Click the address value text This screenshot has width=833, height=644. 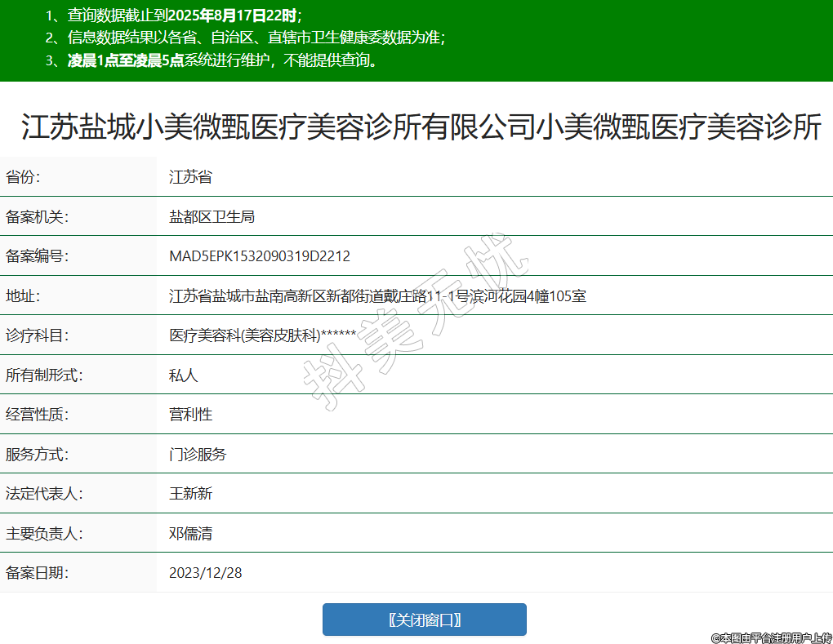tap(377, 295)
